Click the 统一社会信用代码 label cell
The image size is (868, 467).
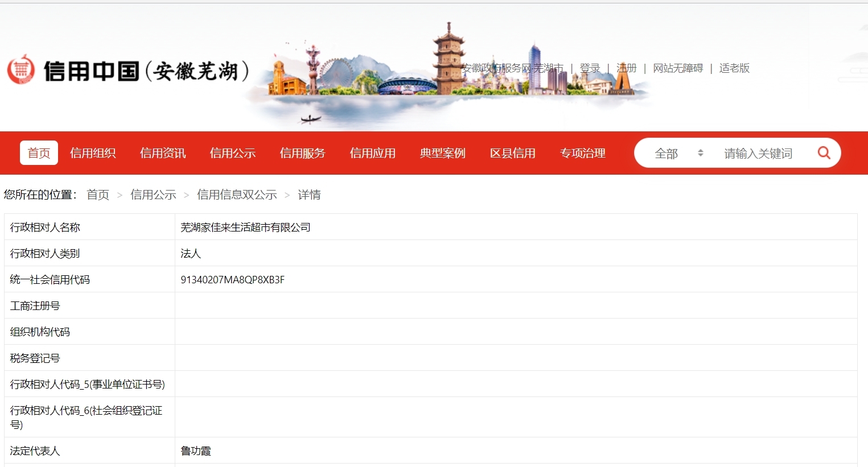click(x=89, y=279)
